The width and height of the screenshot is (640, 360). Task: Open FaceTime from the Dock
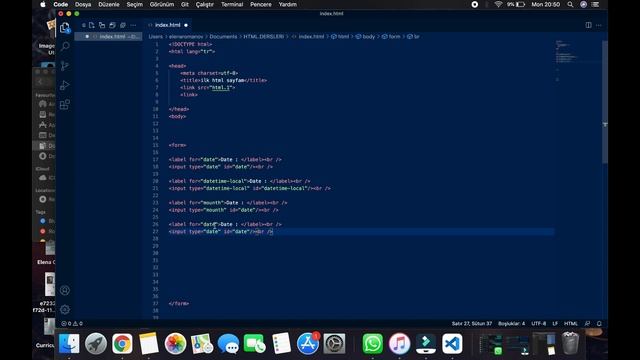coord(255,343)
